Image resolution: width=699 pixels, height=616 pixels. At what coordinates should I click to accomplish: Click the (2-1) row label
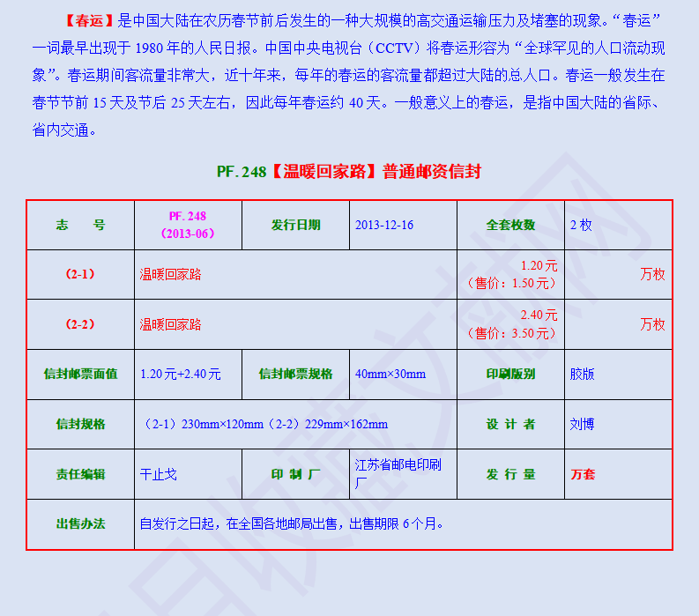tap(80, 274)
